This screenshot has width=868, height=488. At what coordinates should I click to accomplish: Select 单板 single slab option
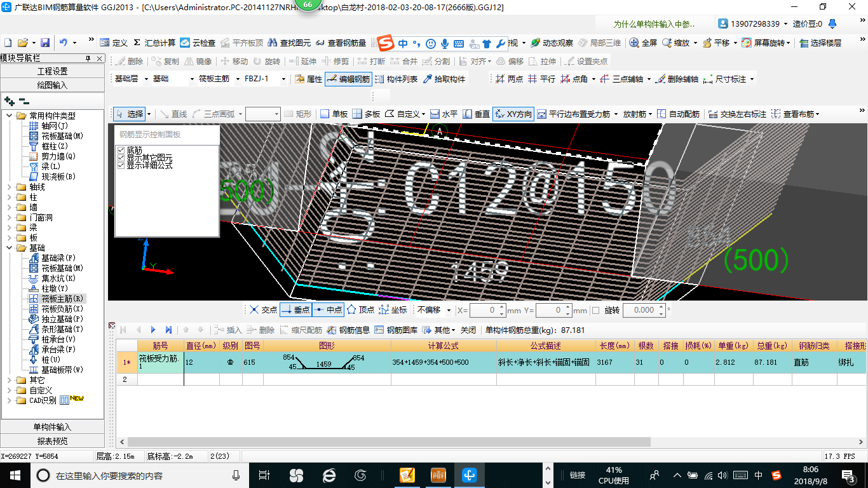click(334, 114)
